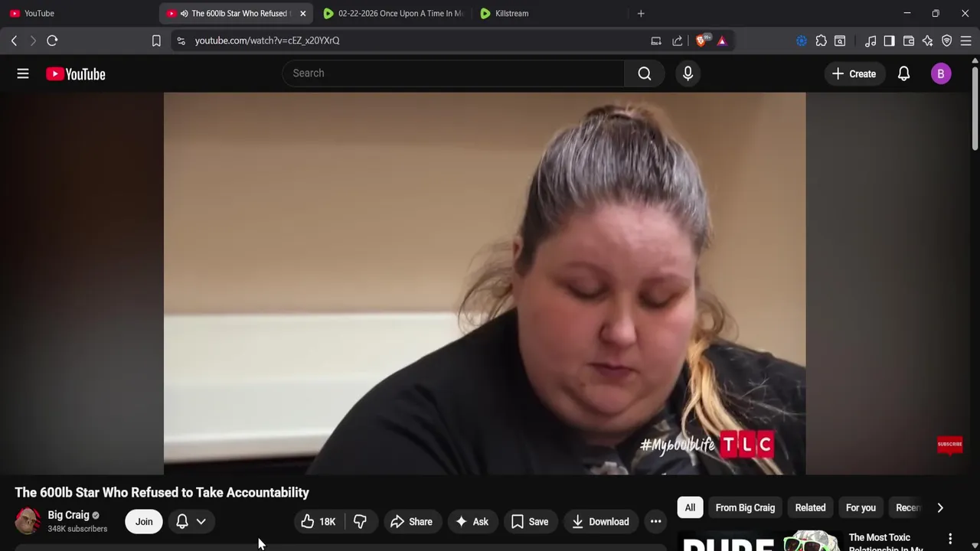Image resolution: width=980 pixels, height=551 pixels.
Task: Click the video player frame
Action: tap(485, 284)
